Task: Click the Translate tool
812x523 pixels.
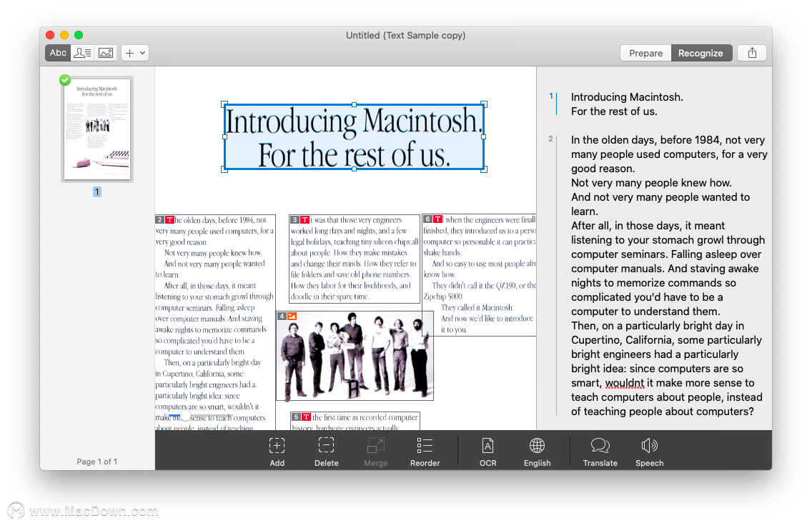Action: 600,452
